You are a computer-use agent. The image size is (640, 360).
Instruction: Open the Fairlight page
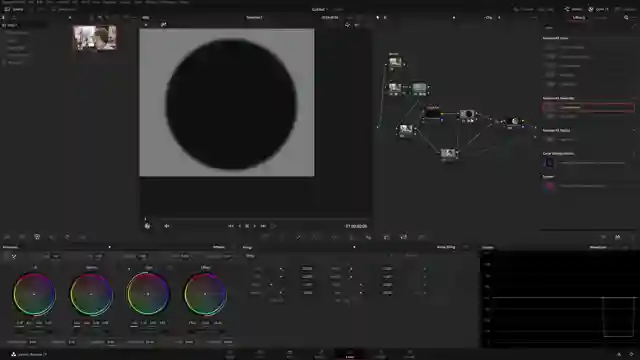pos(380,354)
